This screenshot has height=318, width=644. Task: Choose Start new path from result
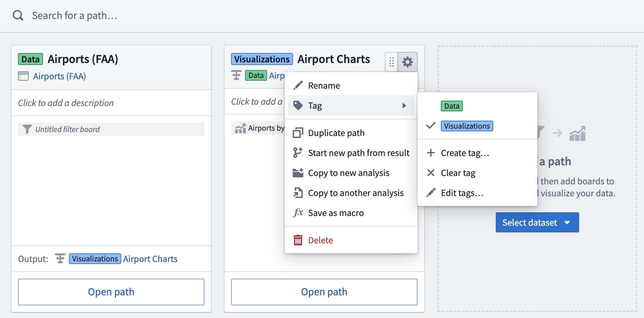(x=351, y=153)
